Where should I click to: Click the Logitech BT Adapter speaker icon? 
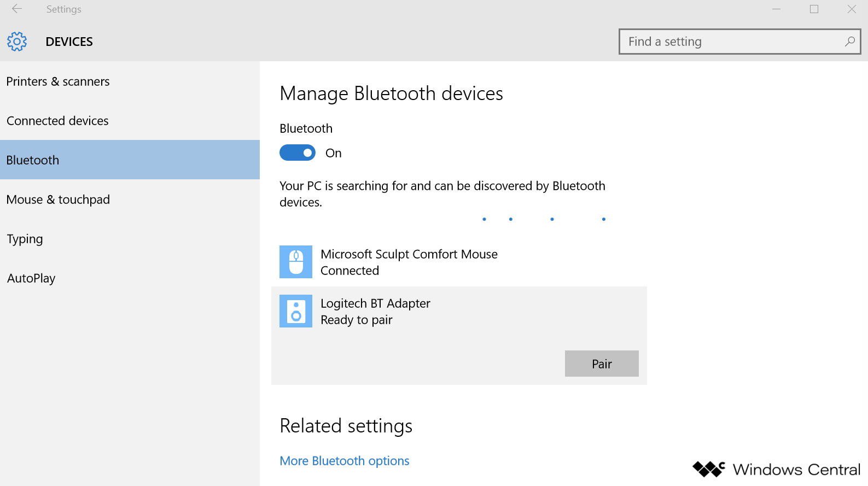[296, 311]
